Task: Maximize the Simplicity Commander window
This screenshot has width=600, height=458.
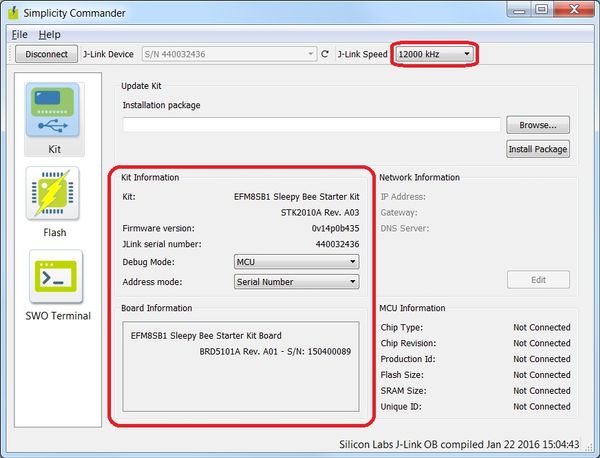Action: (x=541, y=10)
